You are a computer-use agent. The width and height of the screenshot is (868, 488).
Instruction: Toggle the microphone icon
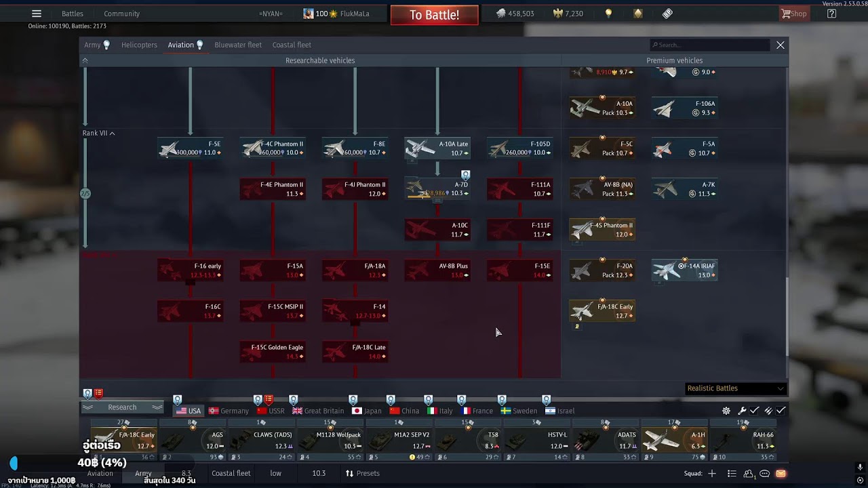(860, 467)
